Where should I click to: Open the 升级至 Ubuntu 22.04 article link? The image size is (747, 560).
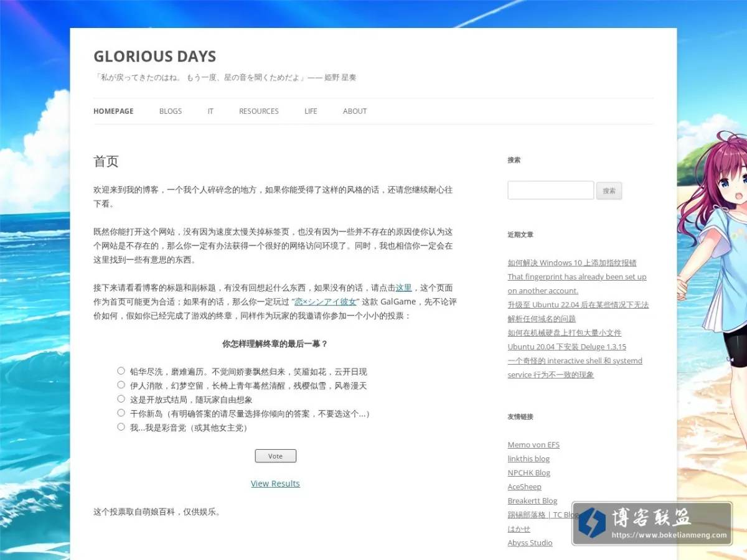[x=578, y=312]
